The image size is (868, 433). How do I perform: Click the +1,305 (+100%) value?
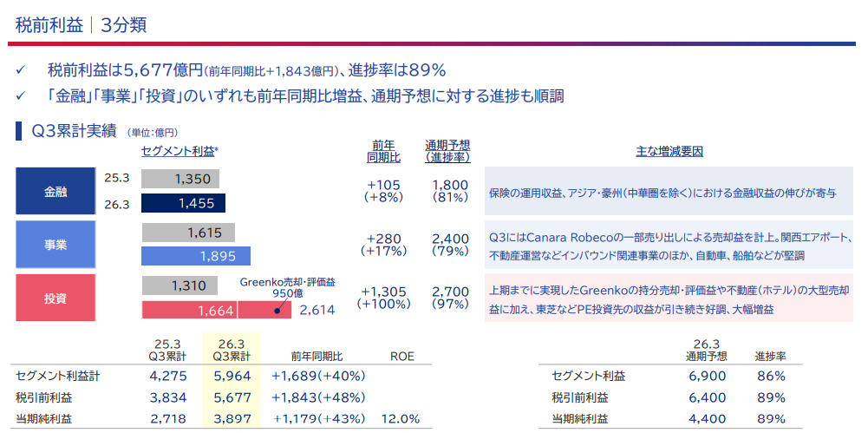(x=383, y=298)
